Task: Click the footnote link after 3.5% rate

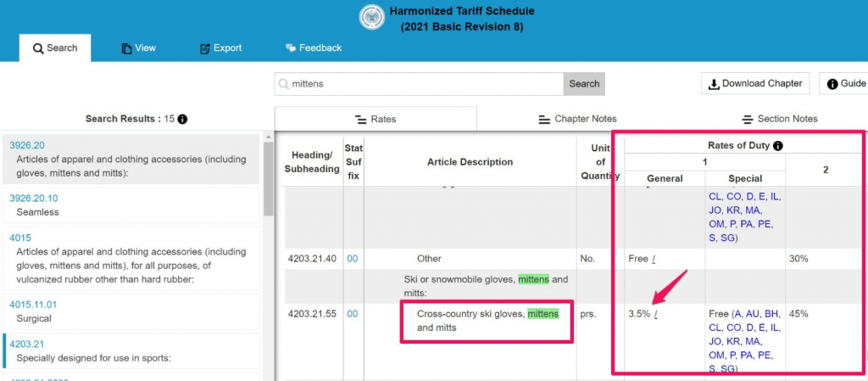Action: click(654, 314)
